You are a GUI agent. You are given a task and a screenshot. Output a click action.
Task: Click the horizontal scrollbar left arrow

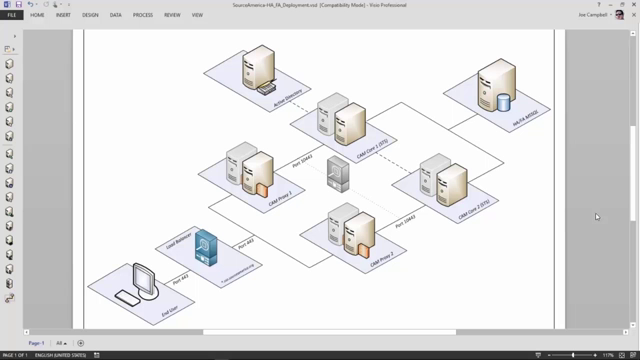click(x=27, y=332)
